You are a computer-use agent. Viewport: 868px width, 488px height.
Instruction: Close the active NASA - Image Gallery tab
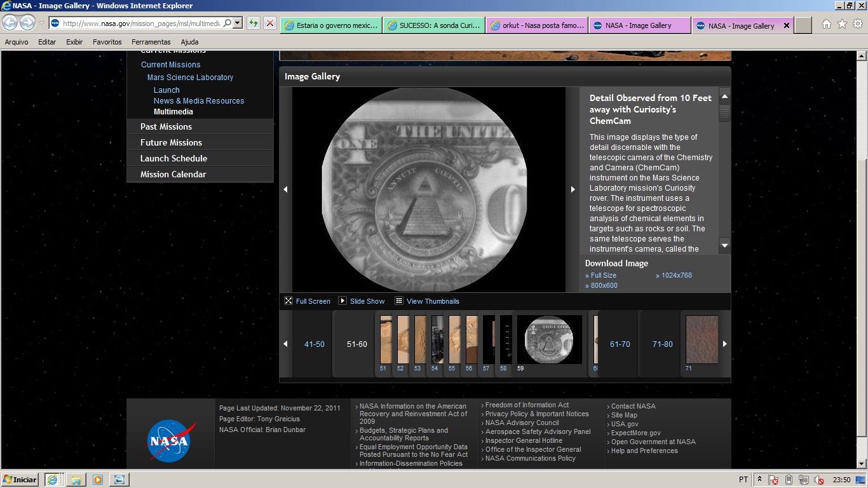[786, 26]
